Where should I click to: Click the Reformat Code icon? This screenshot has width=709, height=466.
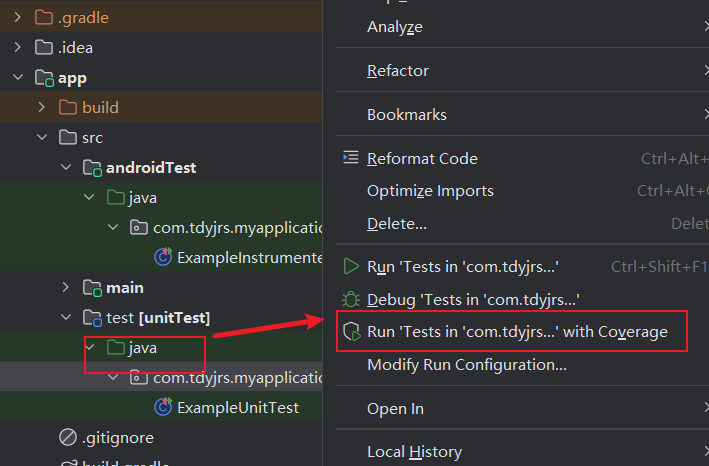pyautogui.click(x=351, y=158)
